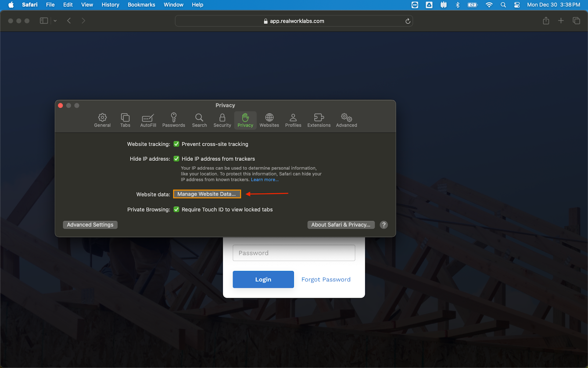Click into the Password field
Screen dimensions: 588x368
[x=294, y=253]
